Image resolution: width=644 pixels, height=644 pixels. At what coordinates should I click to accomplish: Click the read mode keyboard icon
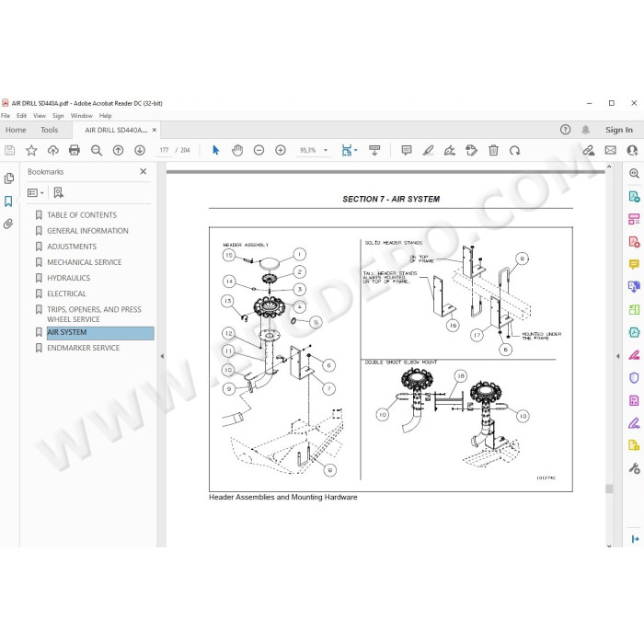(x=374, y=150)
